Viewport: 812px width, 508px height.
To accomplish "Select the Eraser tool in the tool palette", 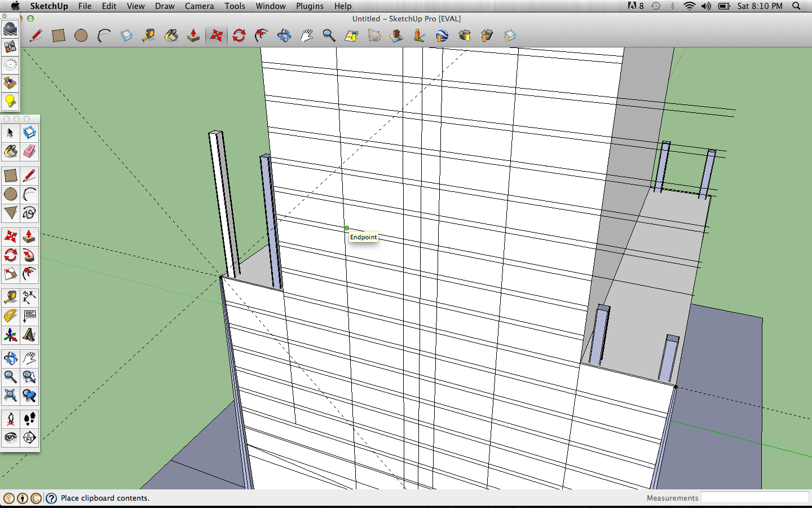I will (29, 151).
